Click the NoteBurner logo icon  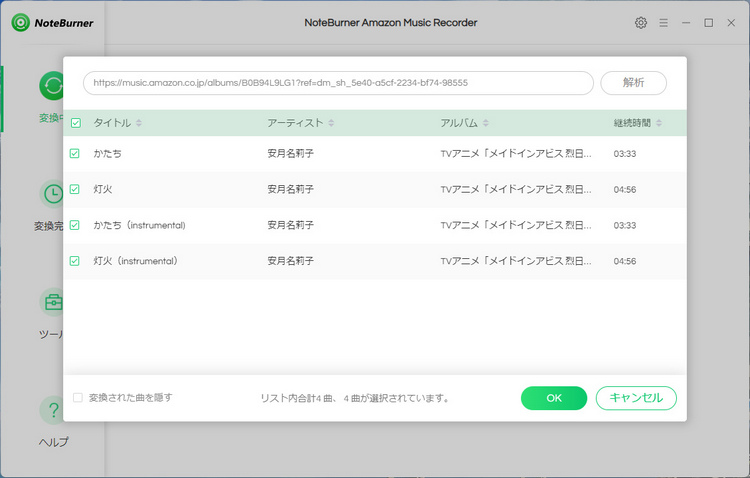coord(21,22)
